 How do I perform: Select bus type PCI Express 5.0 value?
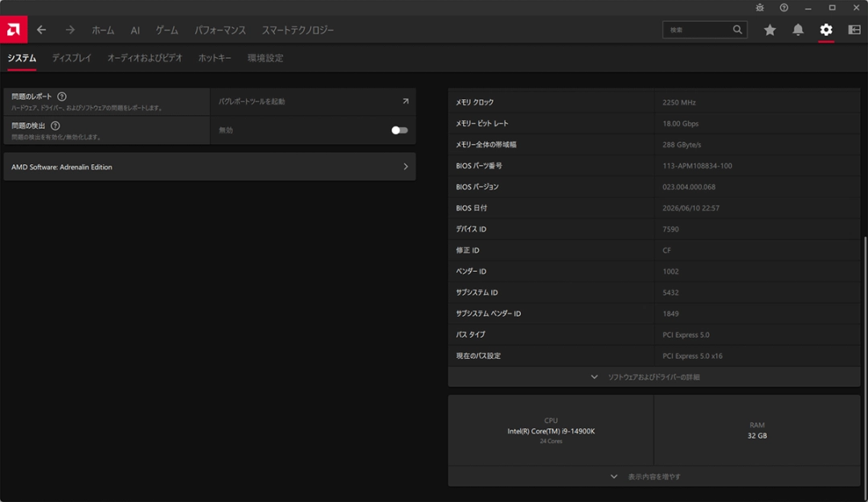(x=686, y=335)
